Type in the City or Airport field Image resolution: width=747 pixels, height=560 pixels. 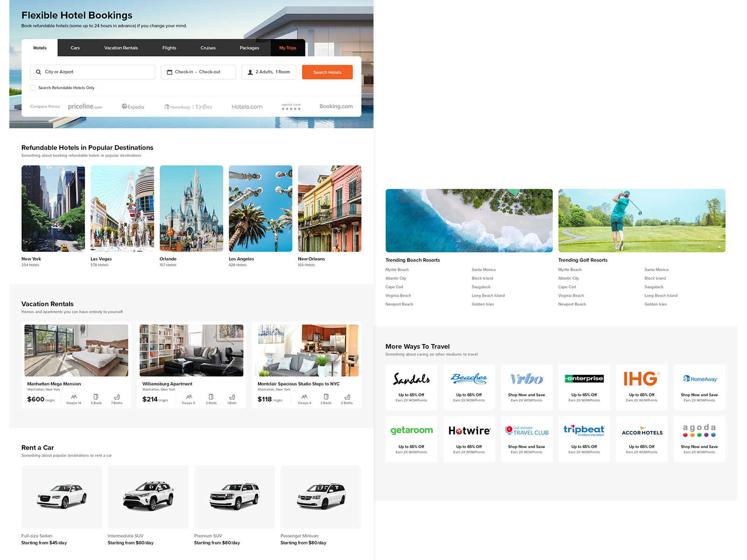tap(98, 72)
